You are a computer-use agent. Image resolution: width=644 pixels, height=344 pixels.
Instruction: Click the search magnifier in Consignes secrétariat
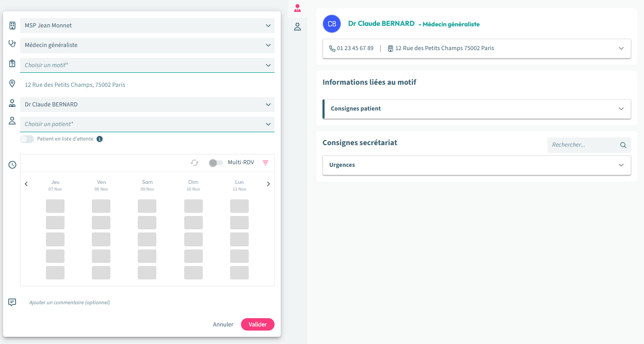click(x=623, y=145)
